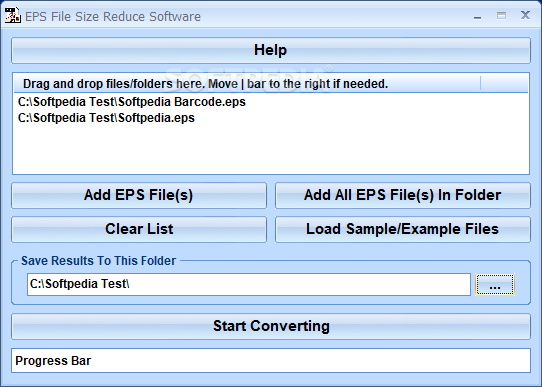Click the Progress Bar area
The width and height of the screenshot is (542, 387).
271,360
